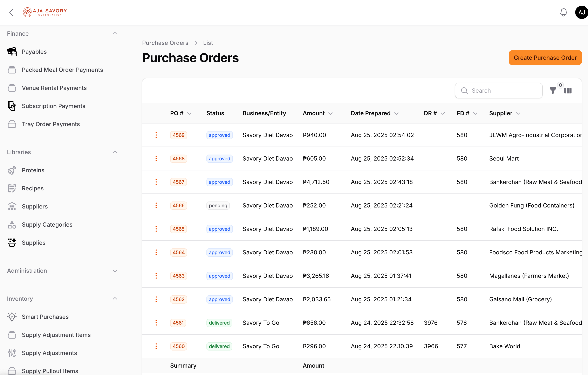The height and width of the screenshot is (375, 588).
Task: Collapse the Finance section
Action: click(x=115, y=33)
